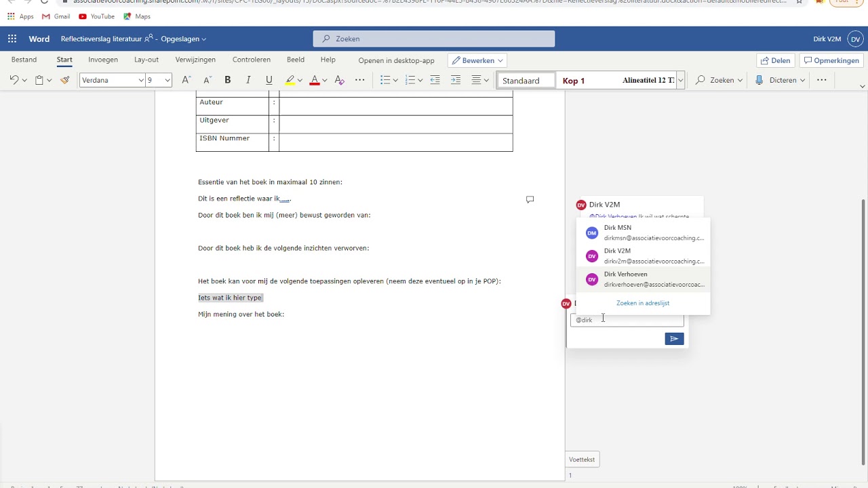Select Dirk V2M from mention suggestions

pyautogui.click(x=643, y=256)
